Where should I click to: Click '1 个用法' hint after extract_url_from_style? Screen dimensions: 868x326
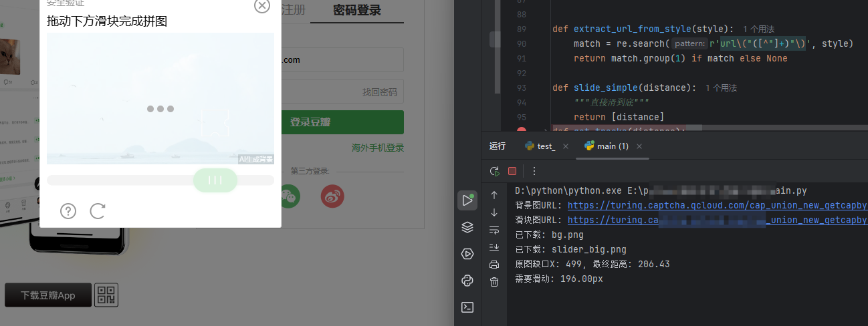point(758,29)
